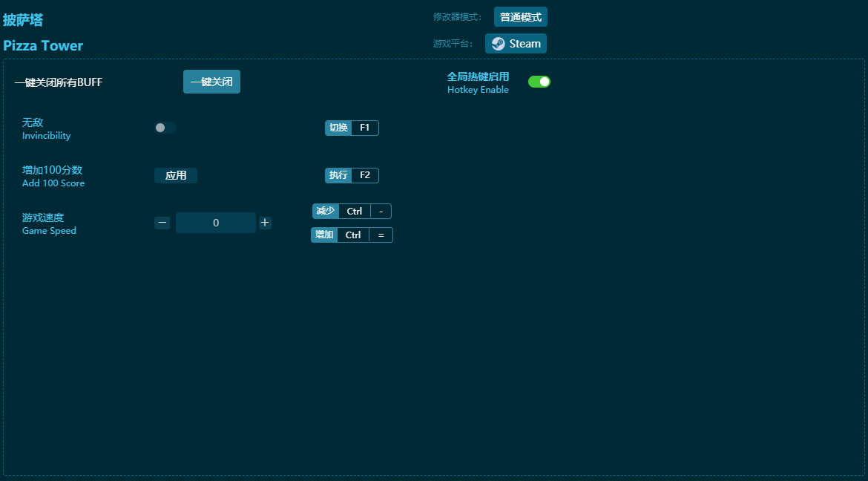Viewport: 868px width, 481px height.
Task: Decrease game speed with minus icon
Action: (162, 223)
